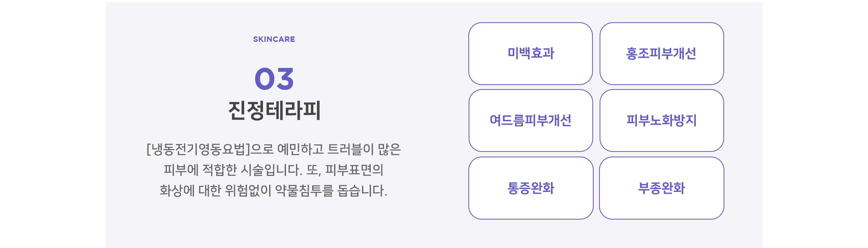Viewport: 868px width, 248px height.
Task: Click the phrase 예민하고 in the description
Action: tap(300, 149)
